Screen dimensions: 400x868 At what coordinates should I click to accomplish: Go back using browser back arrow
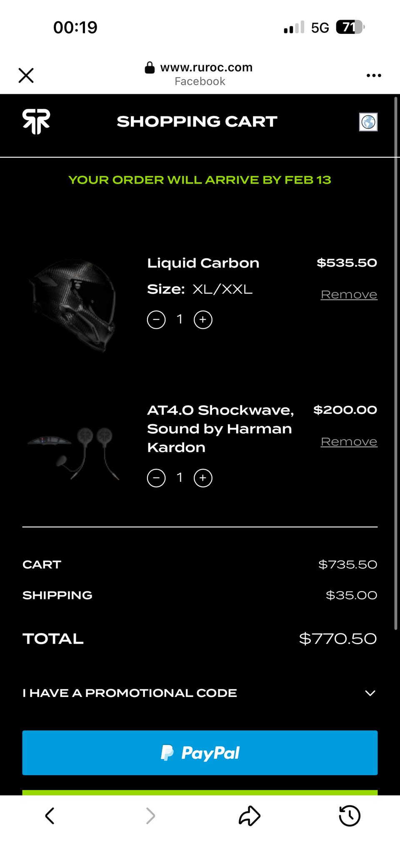[x=50, y=816]
